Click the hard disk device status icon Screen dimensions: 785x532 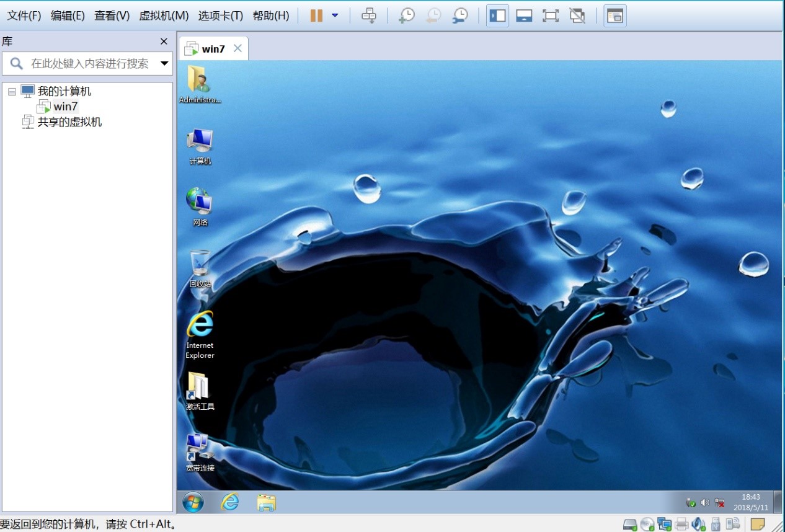(x=630, y=525)
